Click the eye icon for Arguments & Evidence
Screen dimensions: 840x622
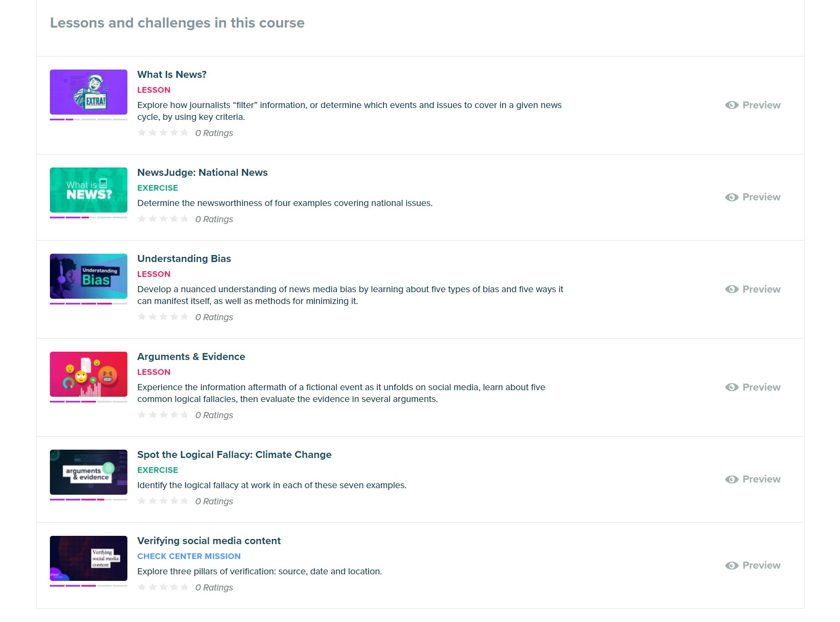[x=731, y=388]
